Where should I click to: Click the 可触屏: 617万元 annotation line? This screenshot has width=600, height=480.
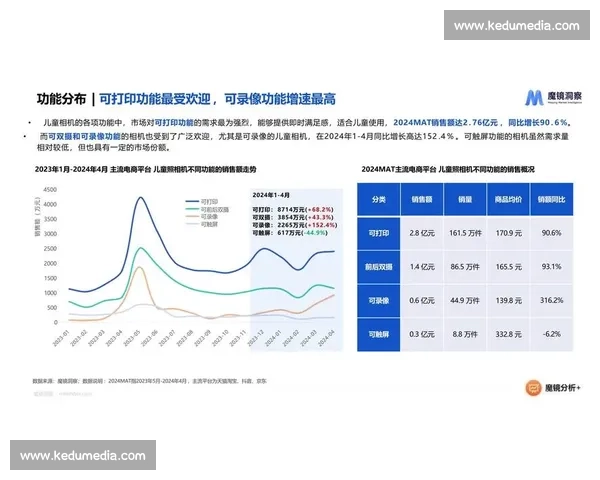coord(290,233)
